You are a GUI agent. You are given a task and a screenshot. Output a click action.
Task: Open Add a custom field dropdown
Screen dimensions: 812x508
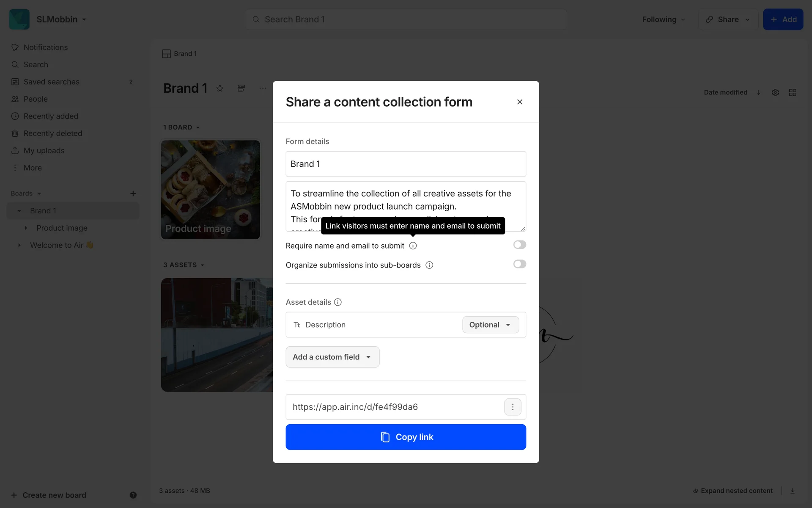332,357
